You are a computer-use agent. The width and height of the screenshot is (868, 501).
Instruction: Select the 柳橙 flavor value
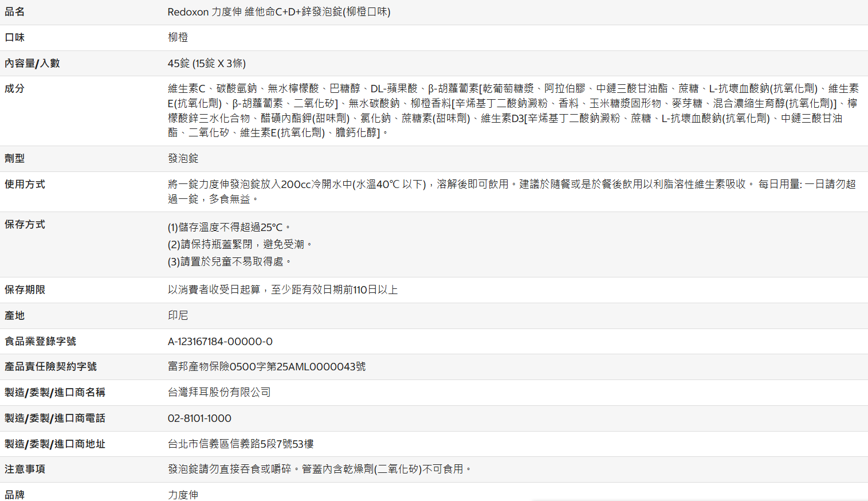coord(178,37)
